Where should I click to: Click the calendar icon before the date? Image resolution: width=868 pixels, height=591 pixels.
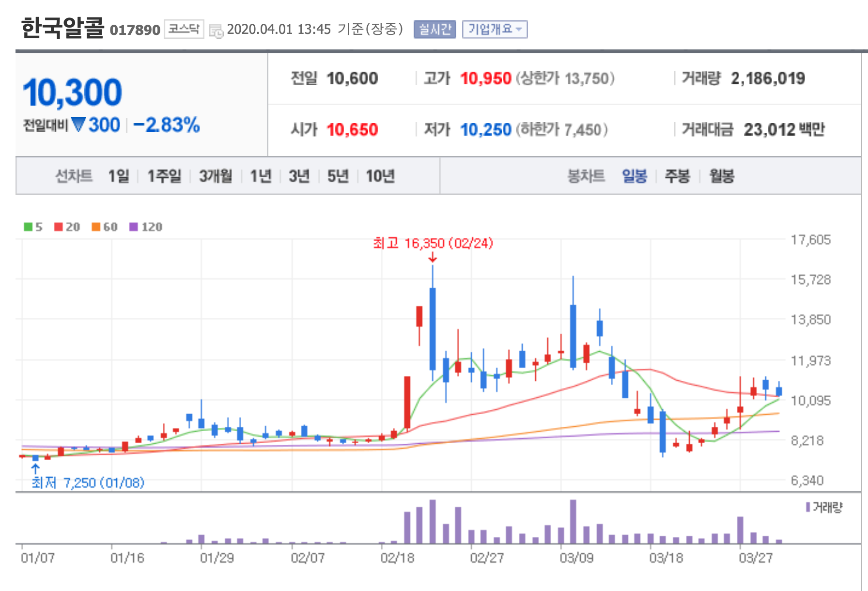[x=216, y=31]
